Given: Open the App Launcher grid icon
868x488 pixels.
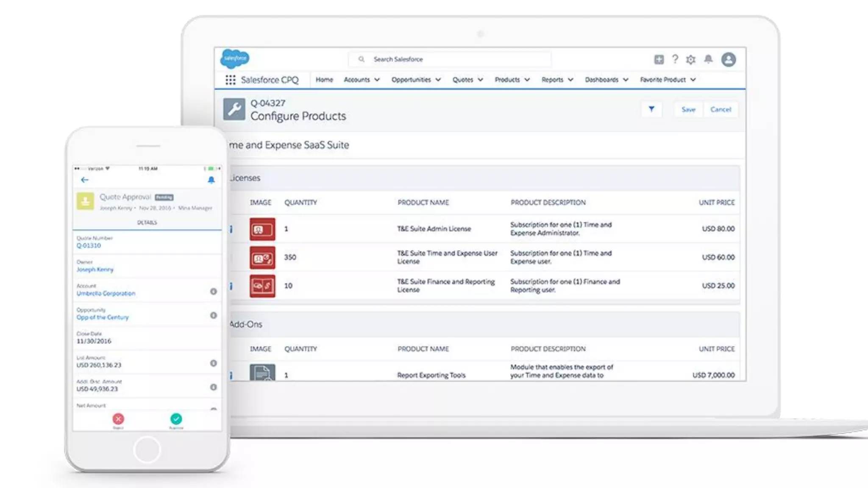Looking at the screenshot, I should click(x=230, y=80).
